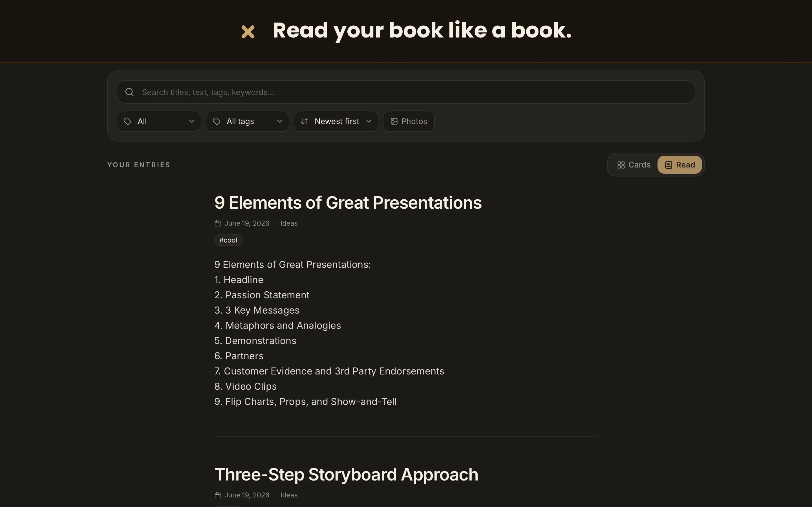Click June 19, 2026 date under 9 Elements
This screenshot has width=812, height=507.
pyautogui.click(x=247, y=223)
